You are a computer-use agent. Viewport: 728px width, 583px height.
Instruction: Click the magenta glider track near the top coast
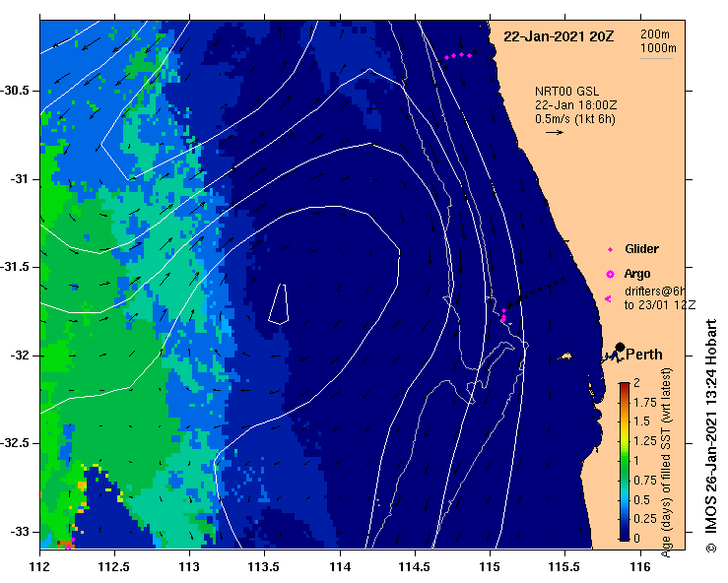[458, 56]
